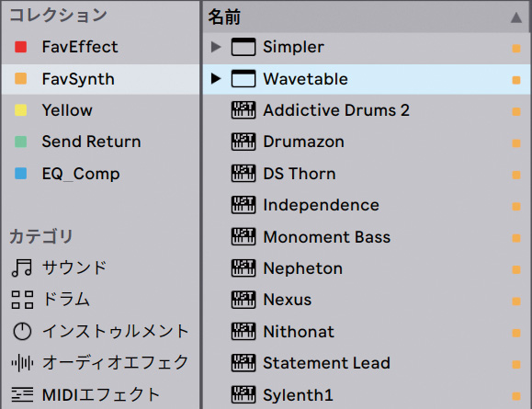Click the orange FavSynth color square
Viewport: 532px width, 409px height.
21,78
